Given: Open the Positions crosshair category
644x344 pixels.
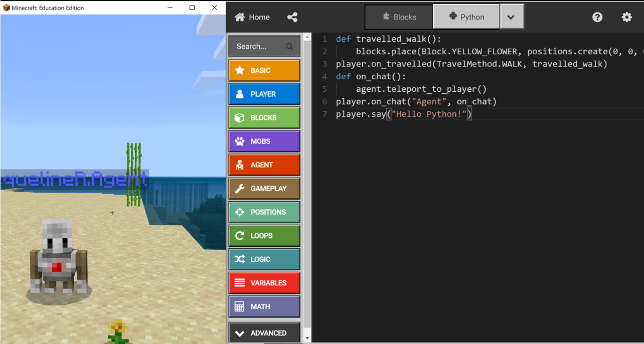Looking at the screenshot, I should (x=264, y=212).
